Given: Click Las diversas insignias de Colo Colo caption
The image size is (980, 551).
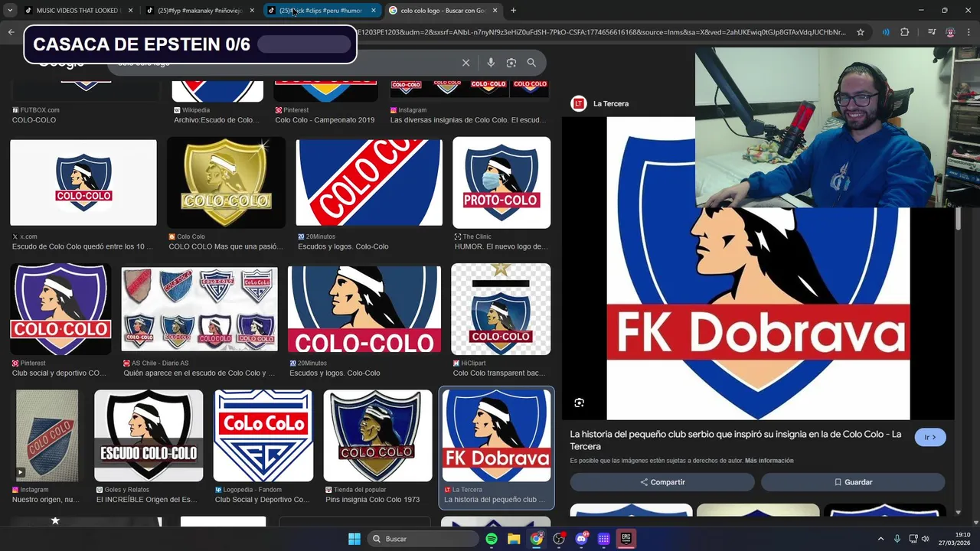Looking at the screenshot, I should (469, 119).
